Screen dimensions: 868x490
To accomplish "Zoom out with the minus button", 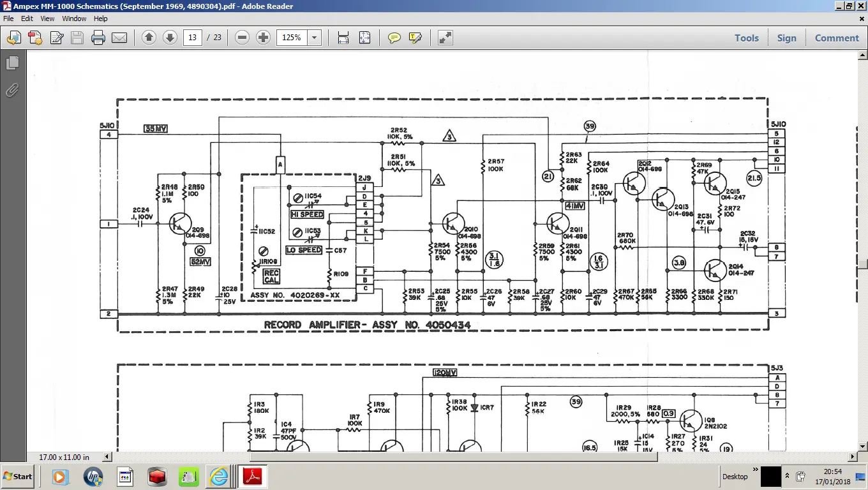I will click(242, 38).
